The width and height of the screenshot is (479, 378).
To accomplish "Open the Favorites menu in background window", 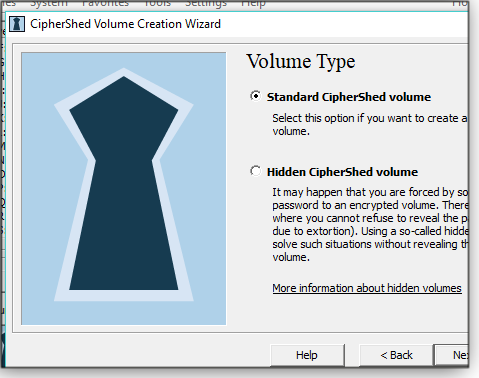I will click(105, 3).
